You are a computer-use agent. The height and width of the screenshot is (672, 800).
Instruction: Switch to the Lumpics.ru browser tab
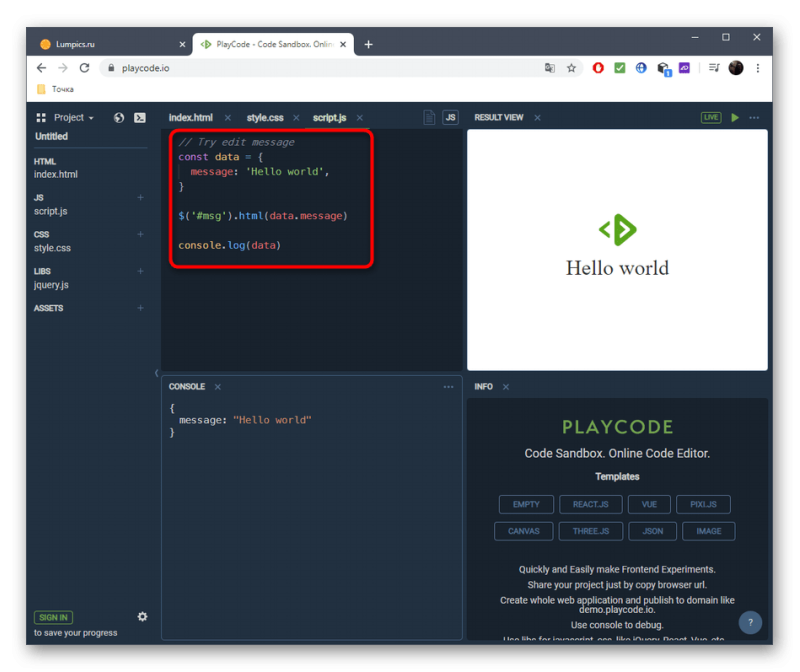click(110, 44)
